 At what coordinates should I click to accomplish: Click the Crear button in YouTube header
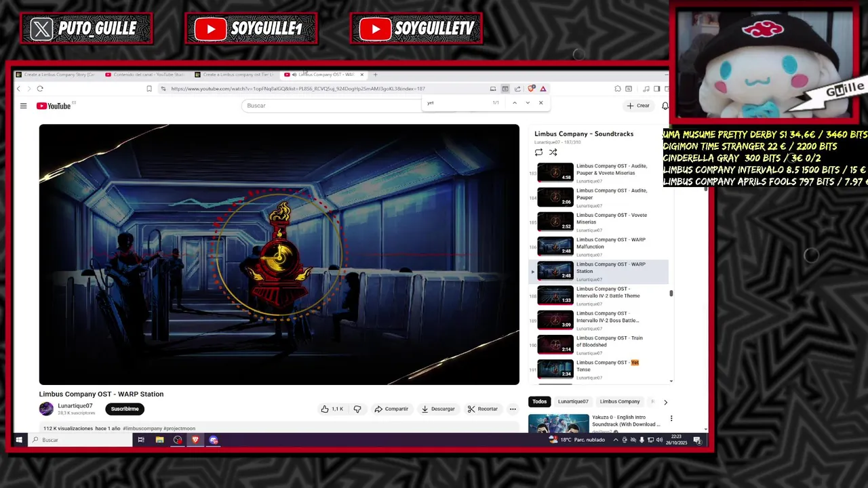click(638, 106)
